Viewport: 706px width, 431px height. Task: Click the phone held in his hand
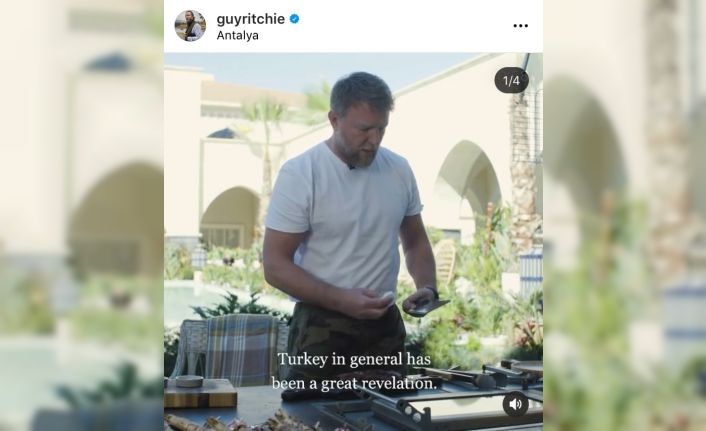coord(423,306)
